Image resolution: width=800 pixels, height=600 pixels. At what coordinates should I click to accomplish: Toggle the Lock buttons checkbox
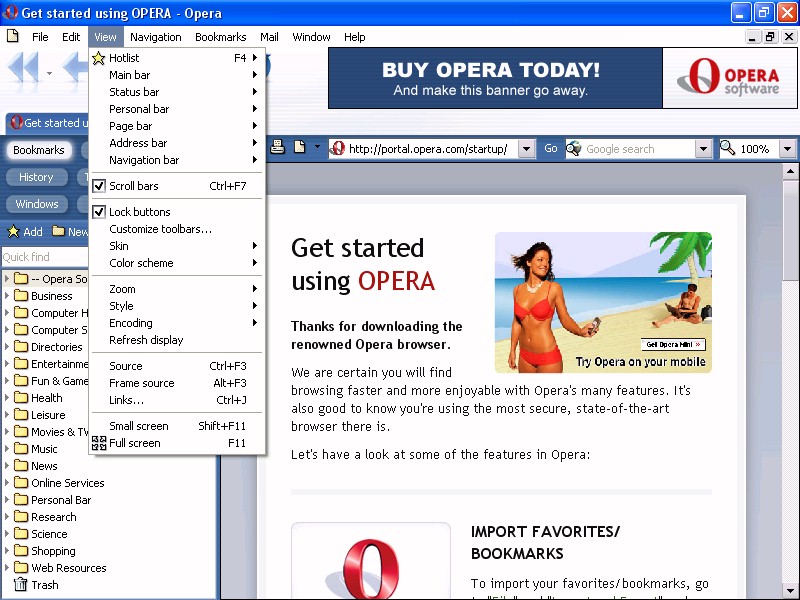pyautogui.click(x=99, y=212)
